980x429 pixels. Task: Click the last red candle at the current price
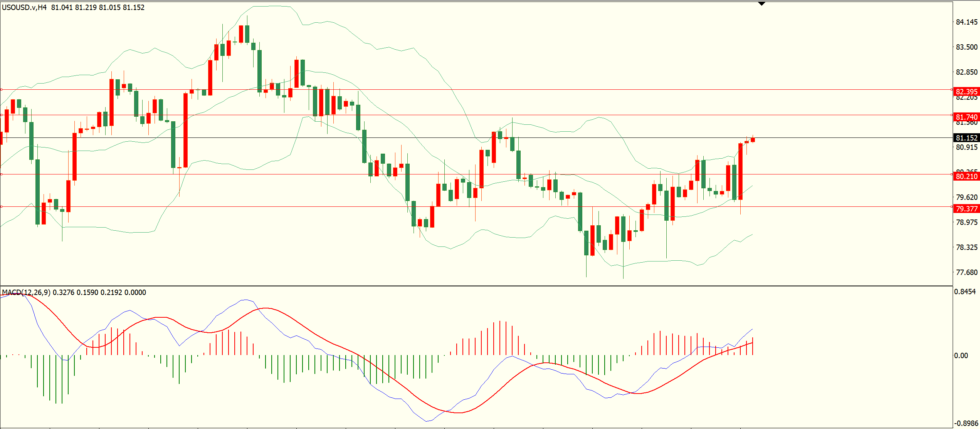(753, 140)
